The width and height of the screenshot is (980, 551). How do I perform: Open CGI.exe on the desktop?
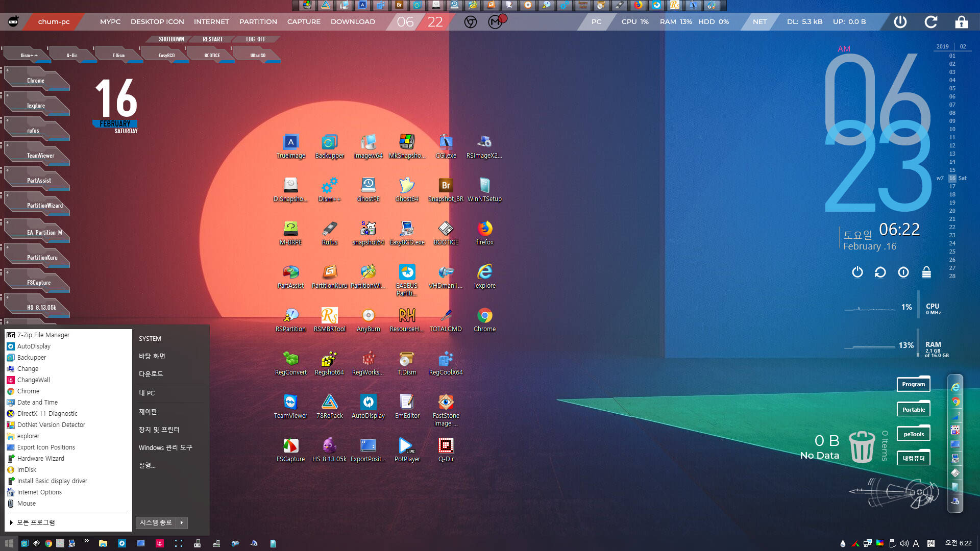(x=446, y=146)
